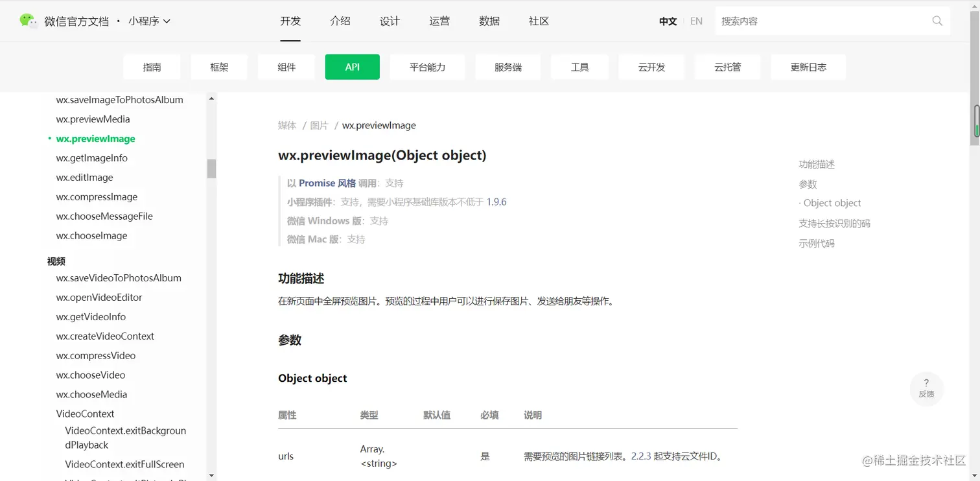Click the 视频 section heading
This screenshot has height=481, width=980.
[56, 261]
